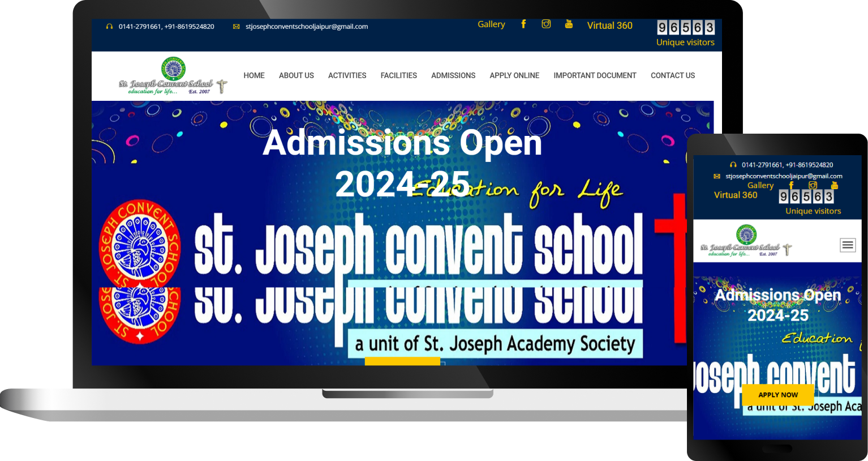This screenshot has height=461, width=868.
Task: Go to the ABOUT US menu item
Action: coord(296,75)
